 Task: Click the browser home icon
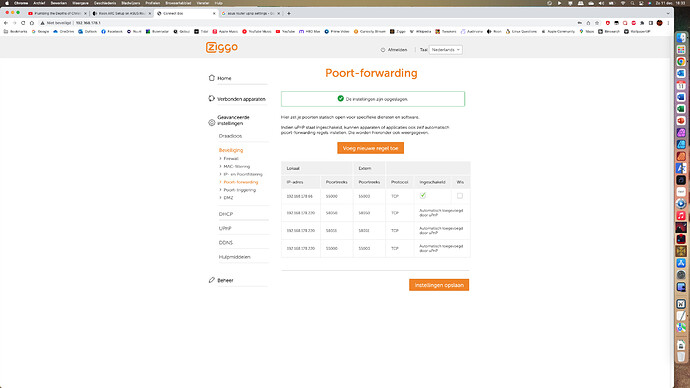[x=32, y=23]
